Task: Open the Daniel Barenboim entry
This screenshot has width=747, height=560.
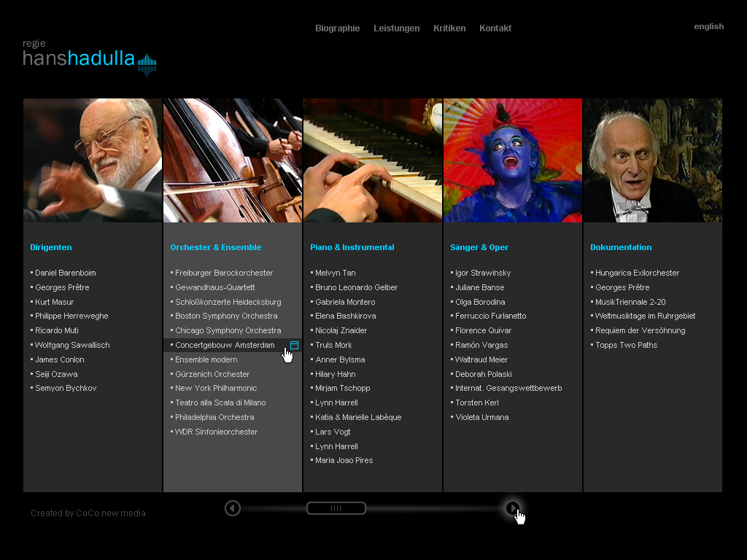Action: (x=65, y=273)
